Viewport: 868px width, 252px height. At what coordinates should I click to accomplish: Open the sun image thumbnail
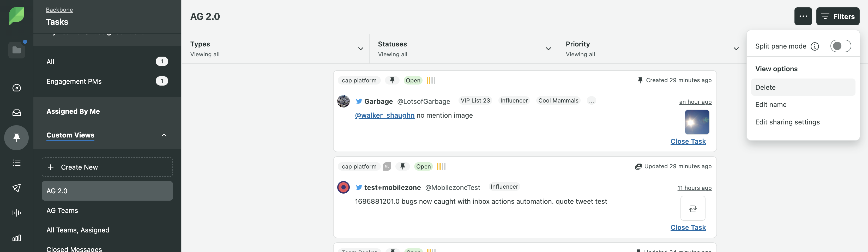[696, 122]
